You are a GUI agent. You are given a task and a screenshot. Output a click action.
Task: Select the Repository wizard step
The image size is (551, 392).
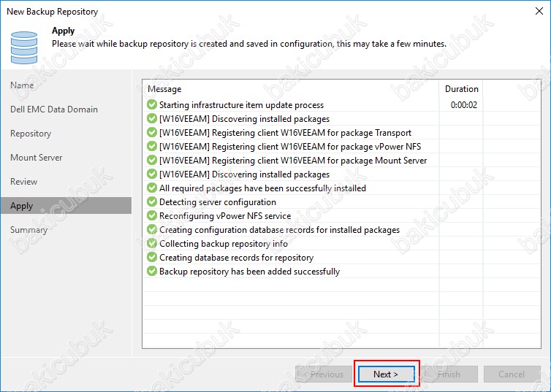[31, 134]
